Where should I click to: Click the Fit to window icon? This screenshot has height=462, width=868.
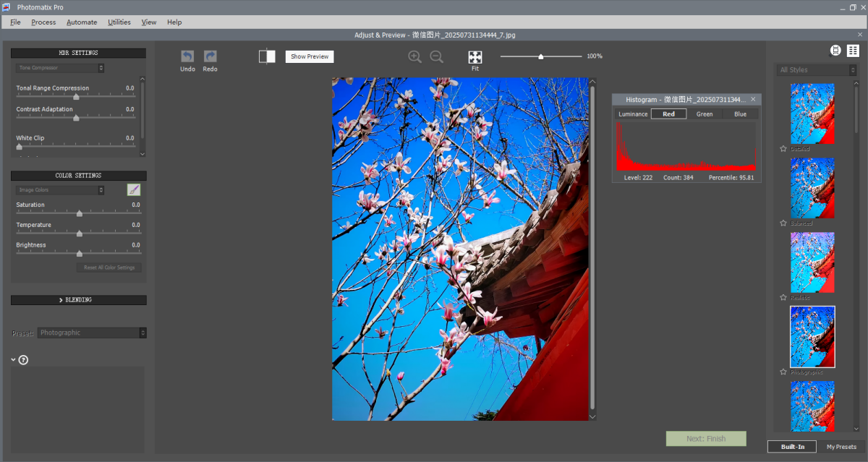coord(475,58)
